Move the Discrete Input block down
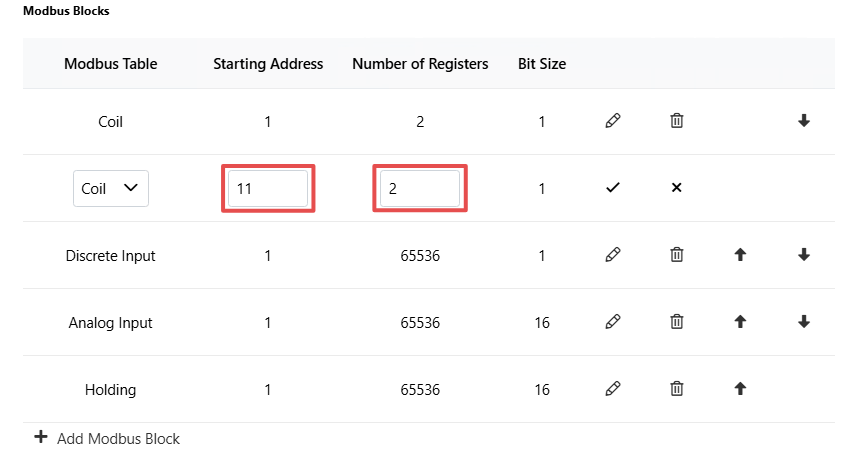Screen dimensions: 852x459 (x=804, y=255)
